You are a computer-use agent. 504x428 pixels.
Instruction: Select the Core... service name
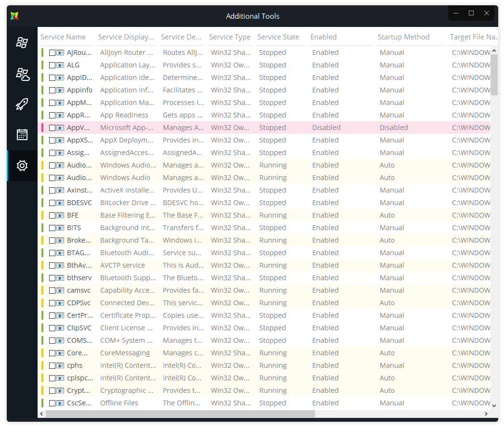pos(77,353)
